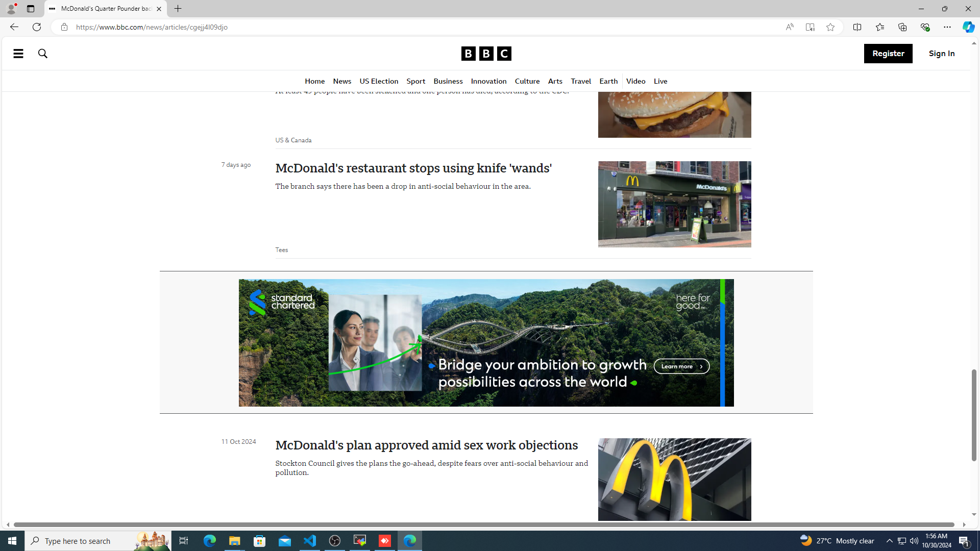Close the McDonald's Quarter Pounder tab
Screen dimensions: 980x551
tap(159, 9)
